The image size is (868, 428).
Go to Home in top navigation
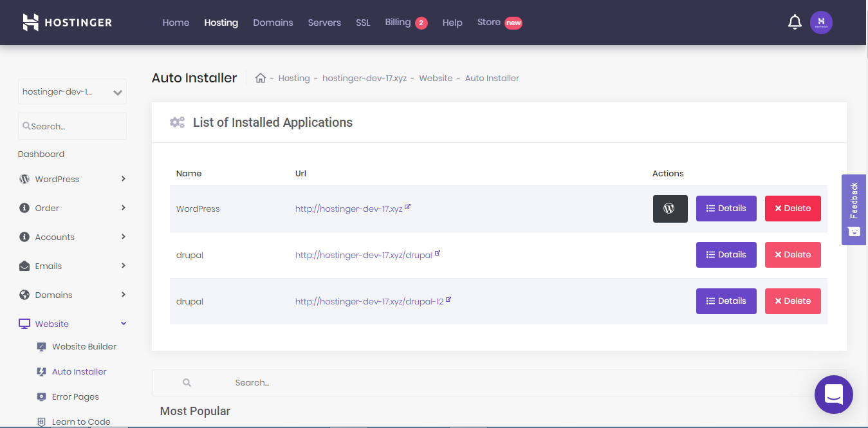coord(176,23)
